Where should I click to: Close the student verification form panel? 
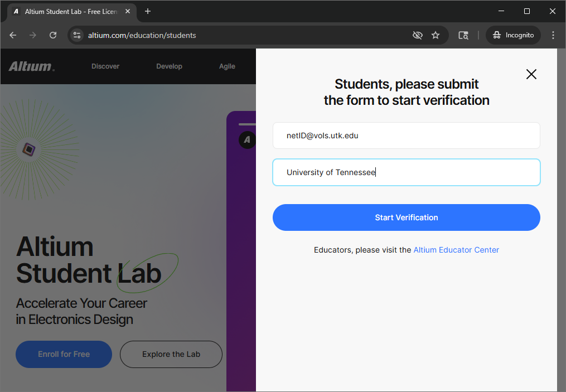pyautogui.click(x=531, y=74)
